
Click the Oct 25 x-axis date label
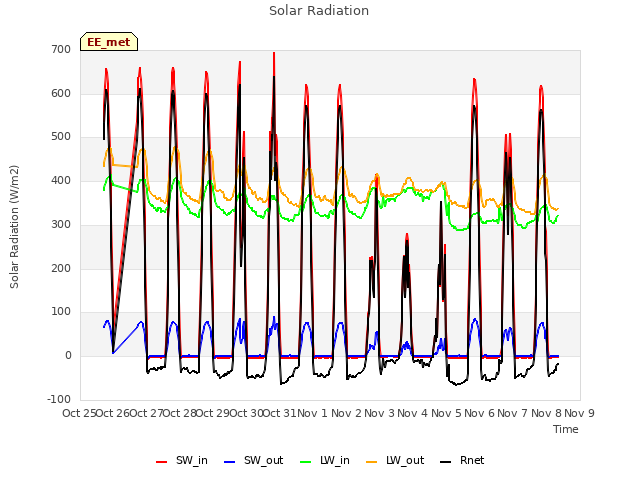point(79,413)
